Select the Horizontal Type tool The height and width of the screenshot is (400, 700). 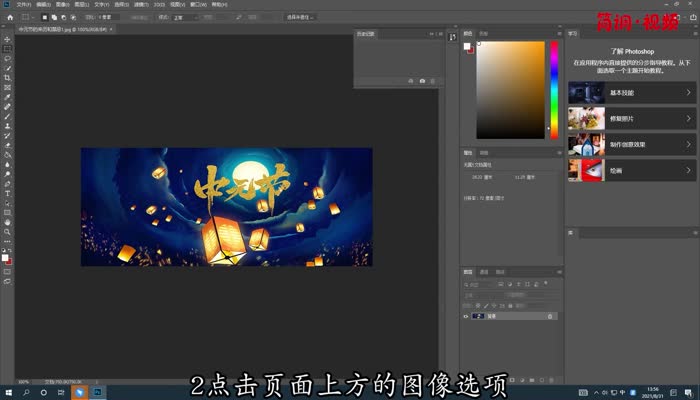pyautogui.click(x=7, y=193)
